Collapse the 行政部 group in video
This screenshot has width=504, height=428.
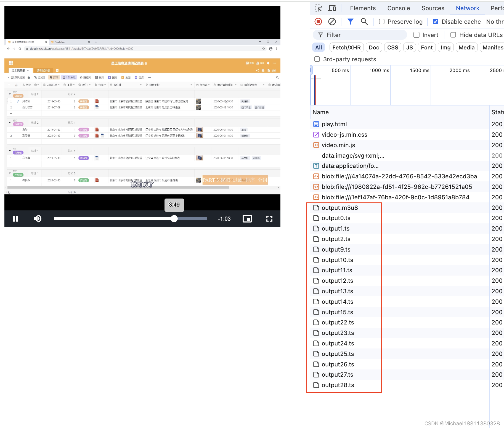pos(10,122)
